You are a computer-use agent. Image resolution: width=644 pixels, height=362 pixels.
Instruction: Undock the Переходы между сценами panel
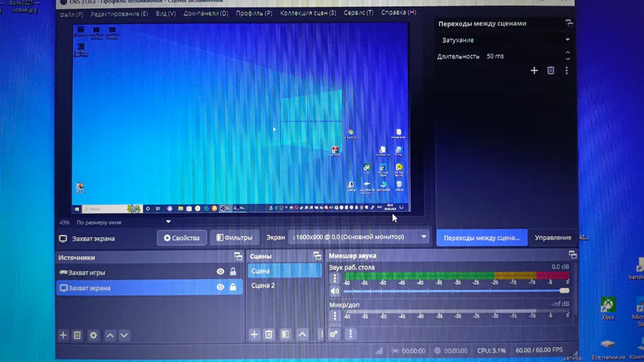570,23
